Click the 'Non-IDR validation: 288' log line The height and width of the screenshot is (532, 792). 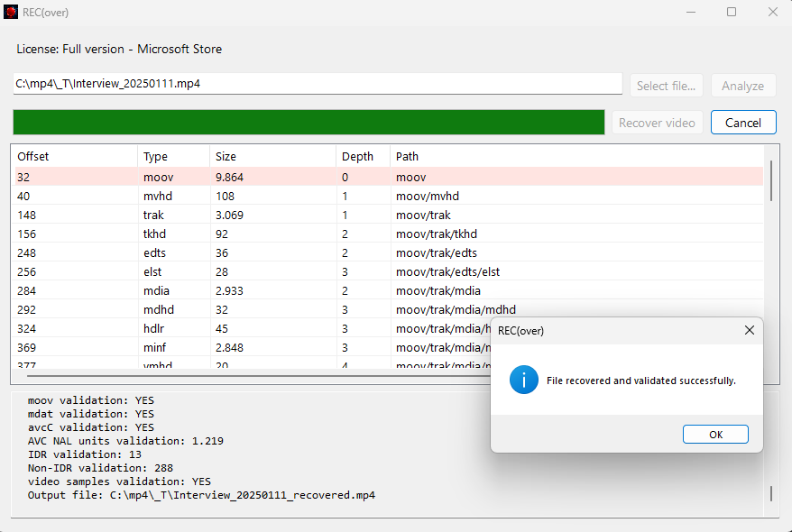100,468
